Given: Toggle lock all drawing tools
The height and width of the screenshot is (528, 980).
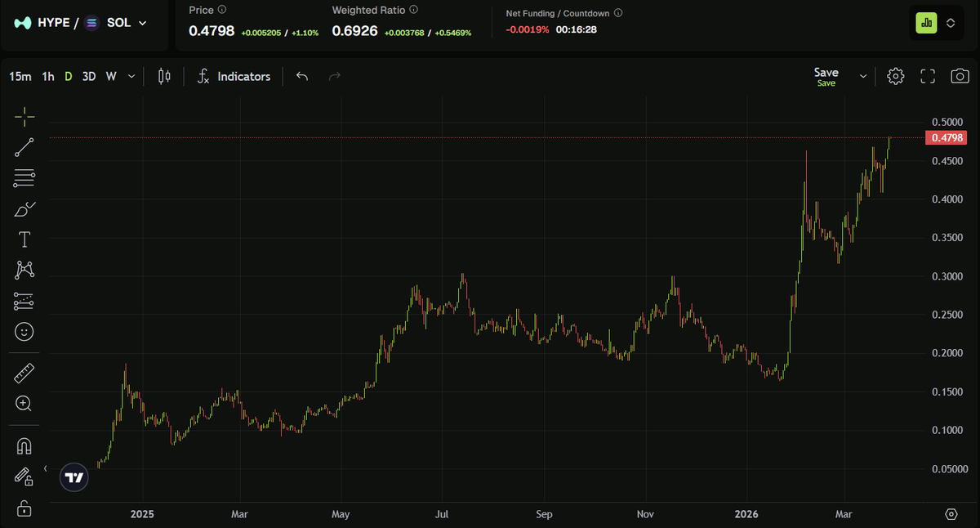Looking at the screenshot, I should coord(24,508).
